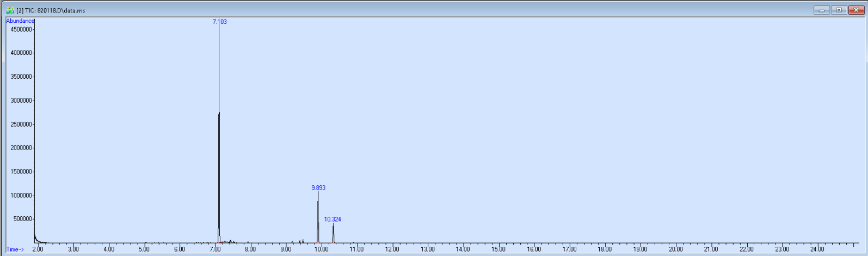Image resolution: width=868 pixels, height=256 pixels.
Task: Click the window title 'TIC: 820118.D\data.ms'
Action: click(55, 10)
